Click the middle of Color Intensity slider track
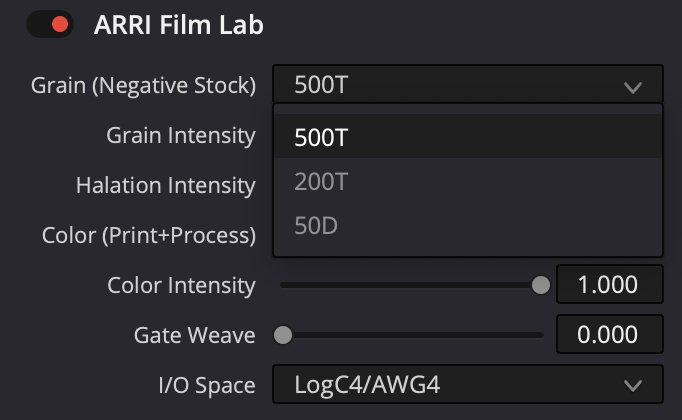Viewport: 682px width, 420px height. point(411,285)
